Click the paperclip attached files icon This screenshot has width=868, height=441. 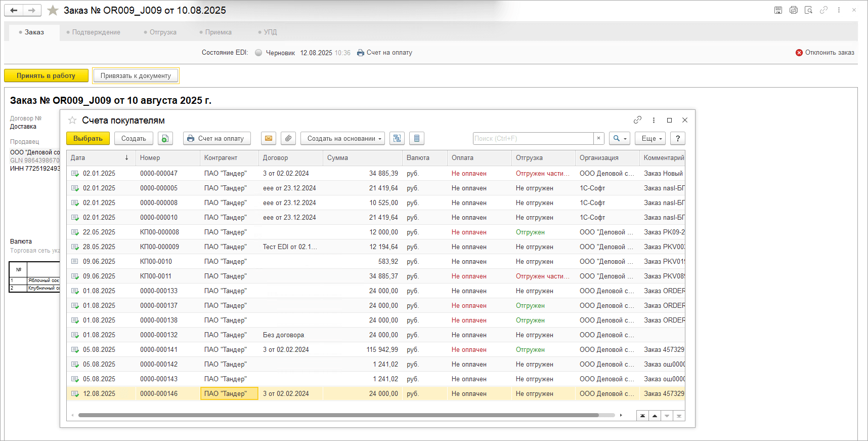(x=288, y=138)
